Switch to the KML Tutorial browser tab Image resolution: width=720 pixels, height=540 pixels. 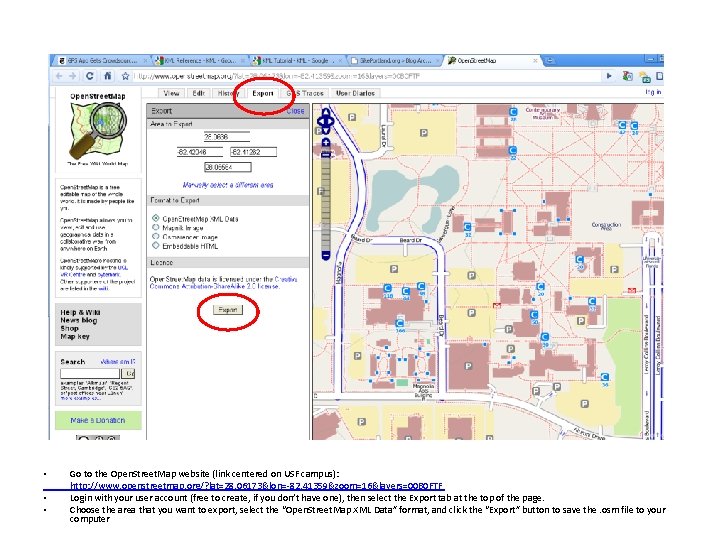click(298, 61)
